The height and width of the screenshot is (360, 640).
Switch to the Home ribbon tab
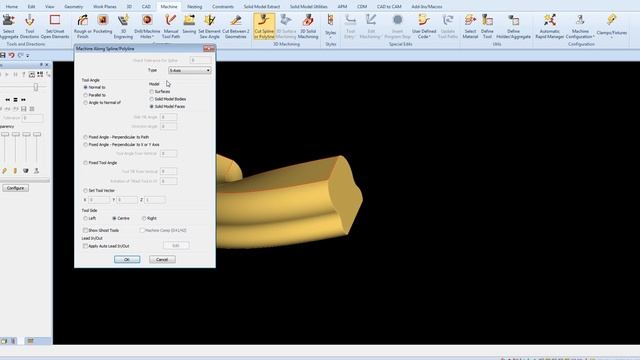click(11, 7)
